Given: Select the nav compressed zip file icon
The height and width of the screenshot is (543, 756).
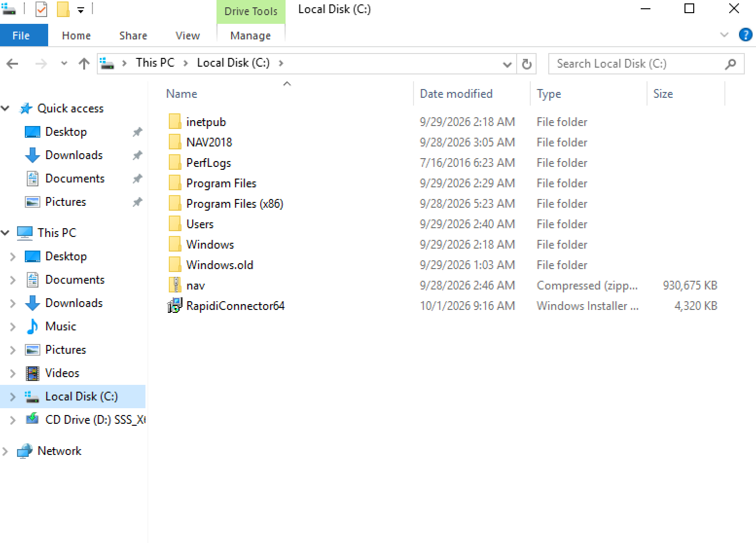Looking at the screenshot, I should pyautogui.click(x=175, y=285).
